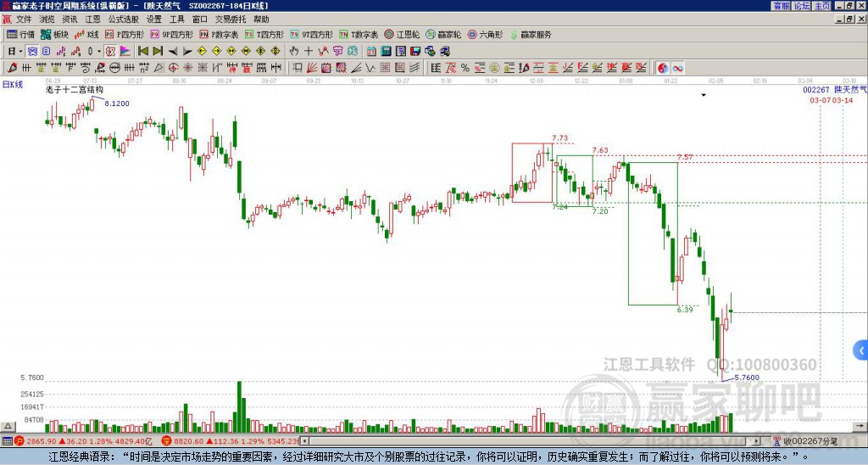This screenshot has height=465, width=868.
Task: Click the right arrow beside volume pane
Action: click(860, 426)
